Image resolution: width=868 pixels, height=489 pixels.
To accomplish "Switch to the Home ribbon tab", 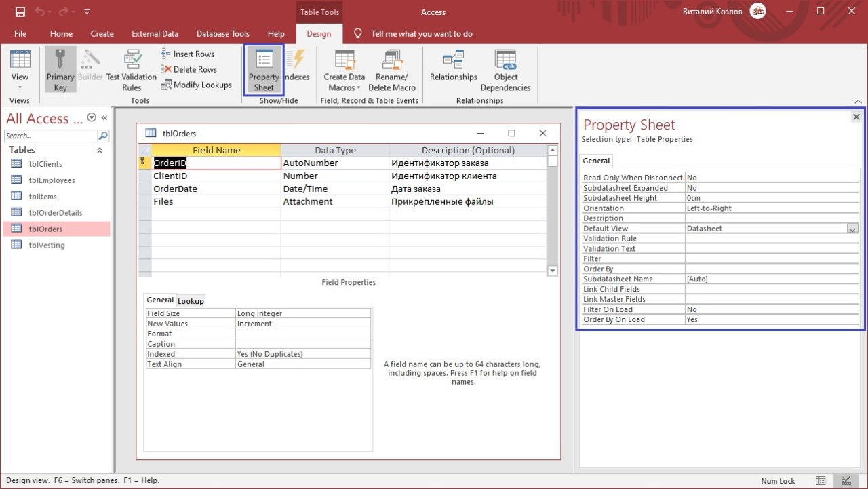I will 61,33.
